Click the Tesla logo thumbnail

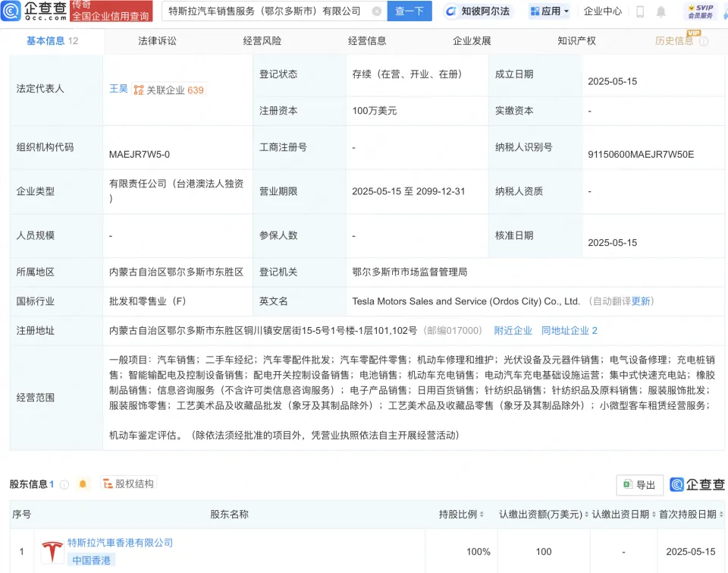52,552
